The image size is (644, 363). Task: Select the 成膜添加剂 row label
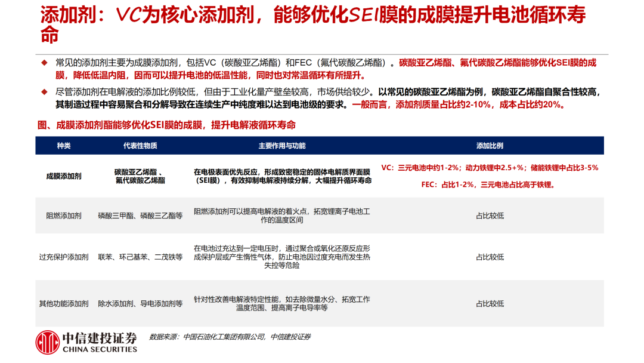pyautogui.click(x=64, y=176)
